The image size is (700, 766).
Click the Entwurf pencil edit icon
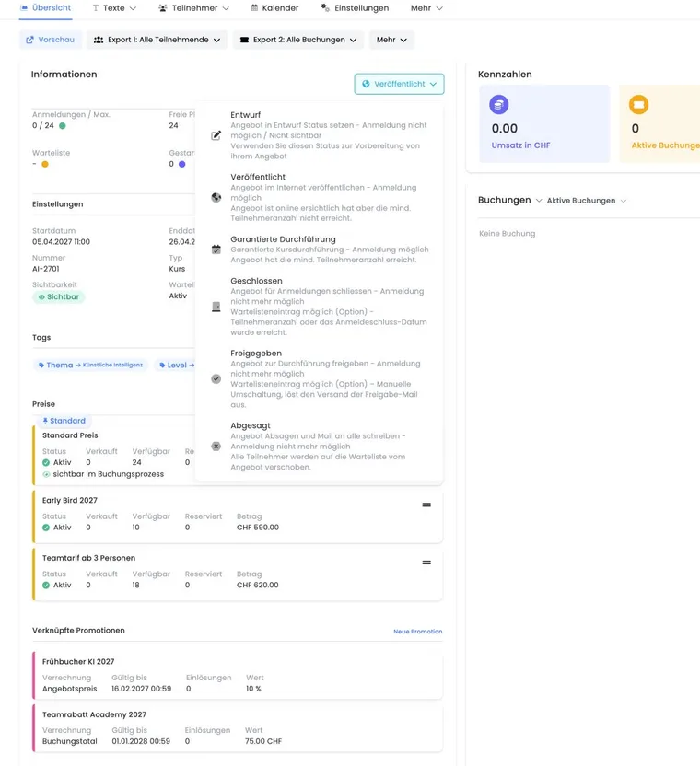[216, 135]
